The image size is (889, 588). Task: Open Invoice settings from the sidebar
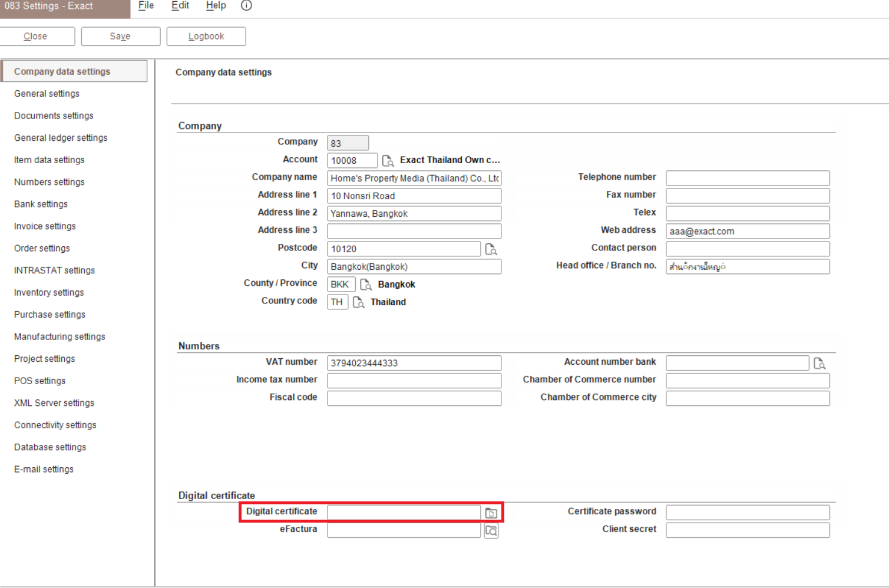(45, 226)
